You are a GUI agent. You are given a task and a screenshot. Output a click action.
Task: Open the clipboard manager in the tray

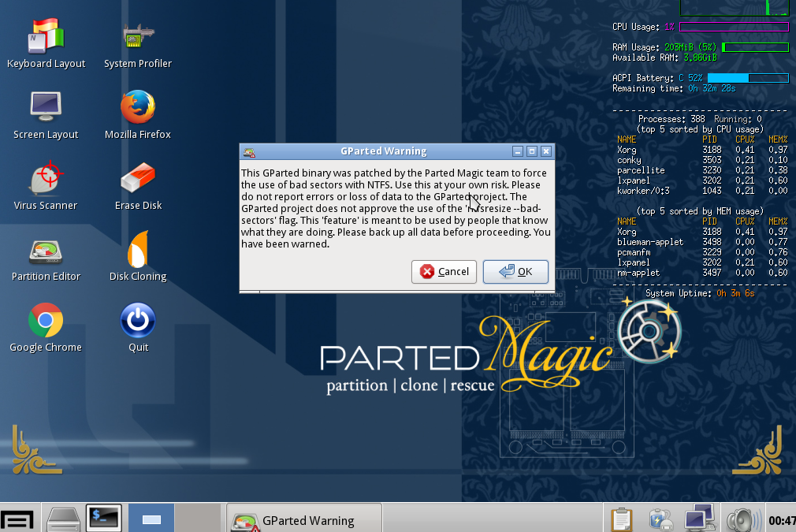coord(621,519)
